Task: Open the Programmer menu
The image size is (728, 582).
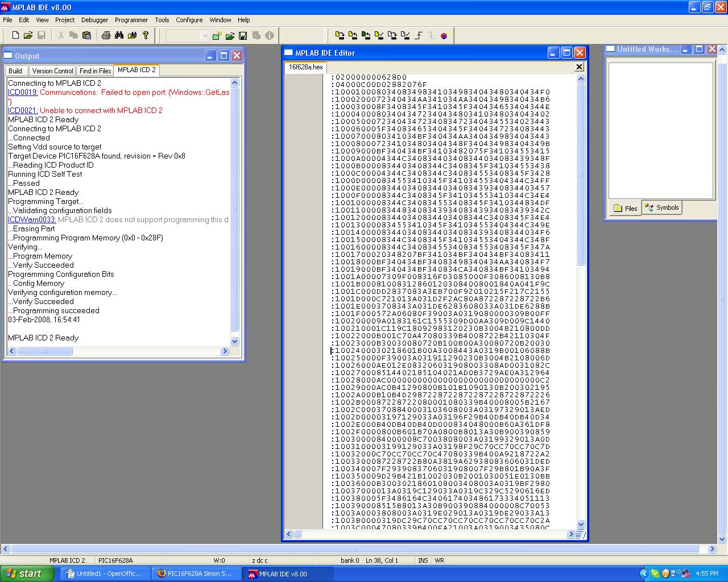Action: (x=131, y=20)
